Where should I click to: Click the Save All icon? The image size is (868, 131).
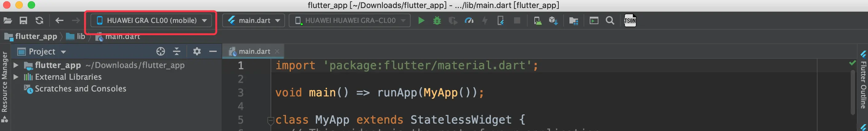(x=23, y=21)
